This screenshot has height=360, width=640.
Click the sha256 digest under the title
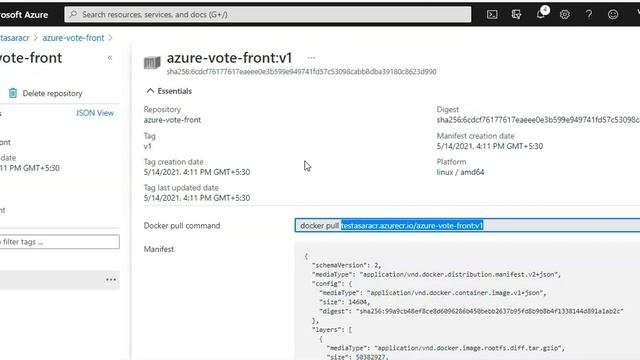click(x=301, y=72)
